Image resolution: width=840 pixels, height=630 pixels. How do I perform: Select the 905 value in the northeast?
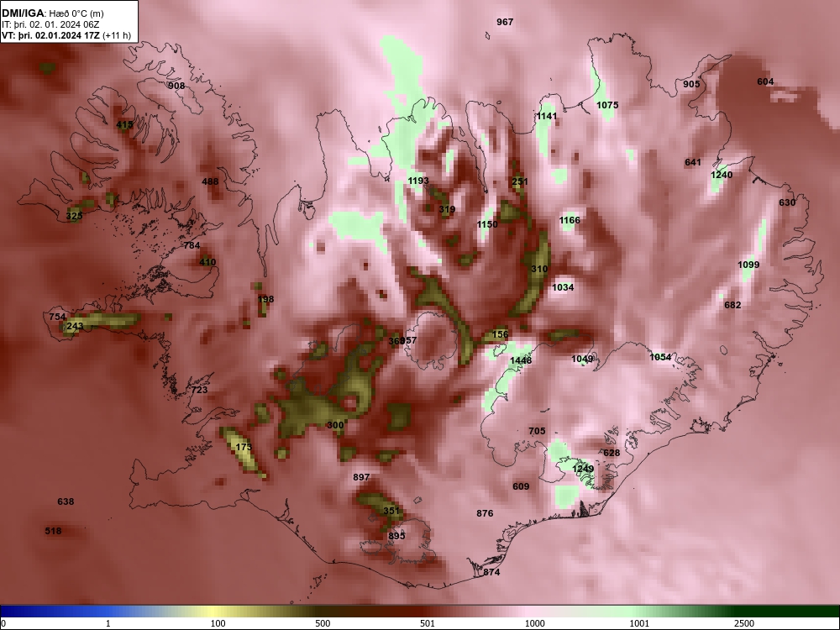pyautogui.click(x=691, y=84)
